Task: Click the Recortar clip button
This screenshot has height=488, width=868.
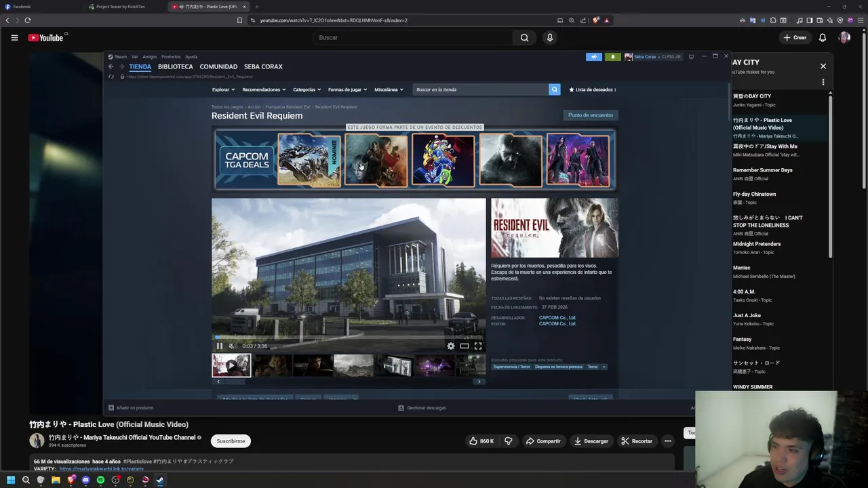Action: [637, 441]
